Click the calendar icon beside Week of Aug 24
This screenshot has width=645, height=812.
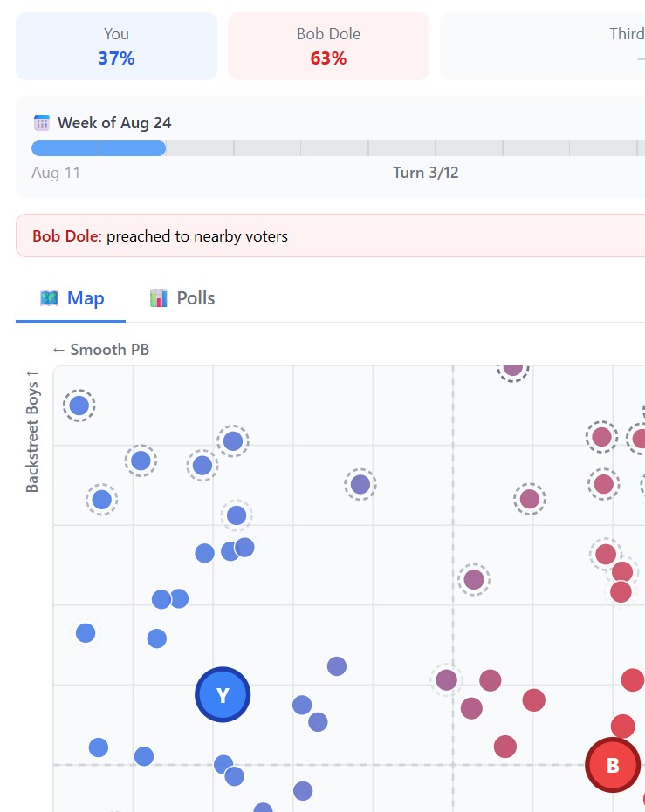[41, 123]
